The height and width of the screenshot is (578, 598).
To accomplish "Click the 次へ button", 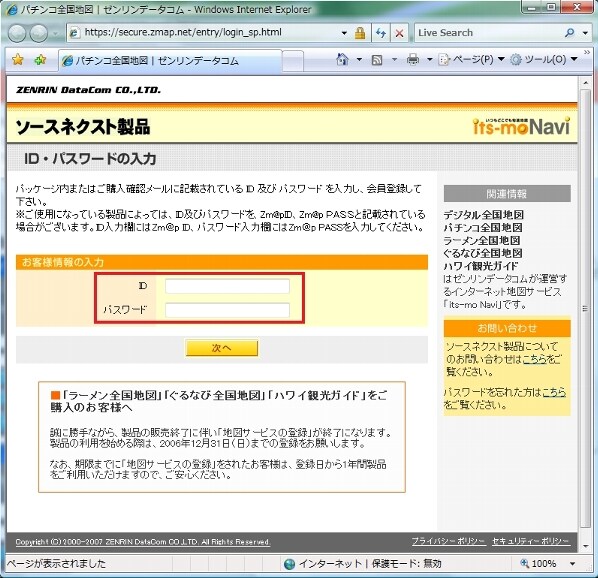I will (x=222, y=348).
